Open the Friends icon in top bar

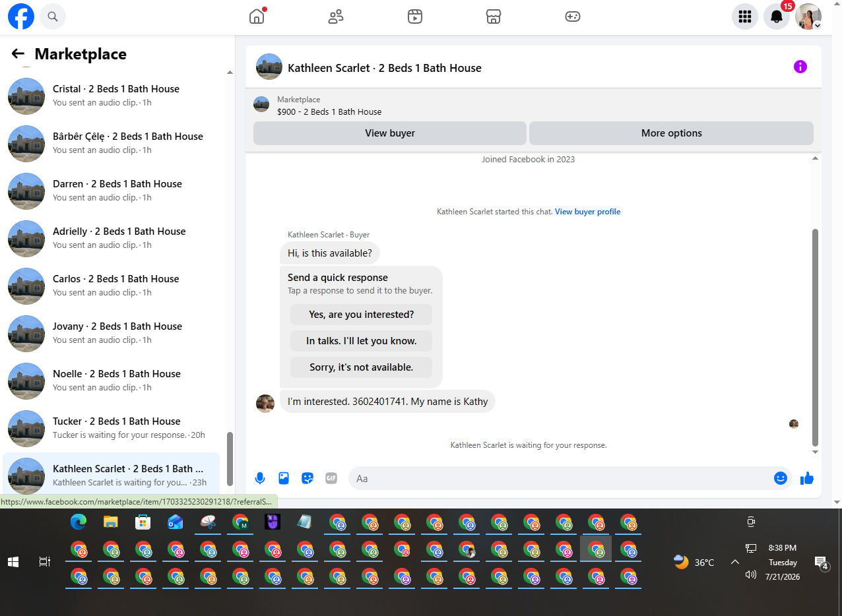(336, 16)
